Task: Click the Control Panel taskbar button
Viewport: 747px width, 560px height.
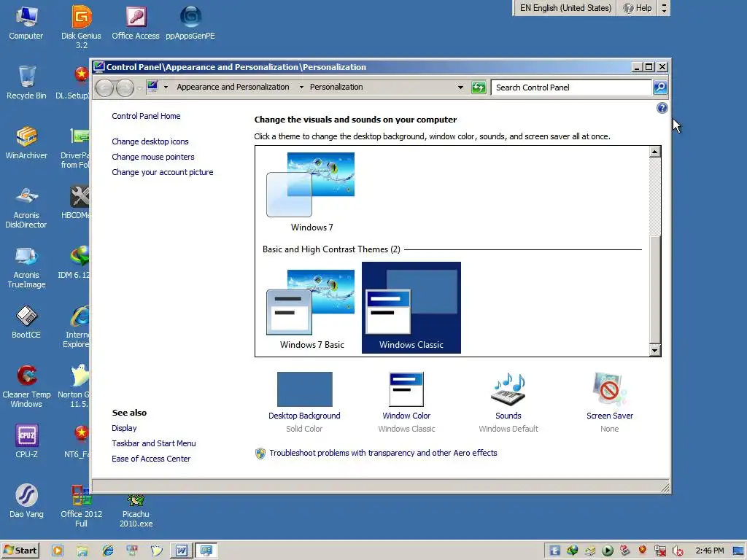Action: tap(206, 551)
